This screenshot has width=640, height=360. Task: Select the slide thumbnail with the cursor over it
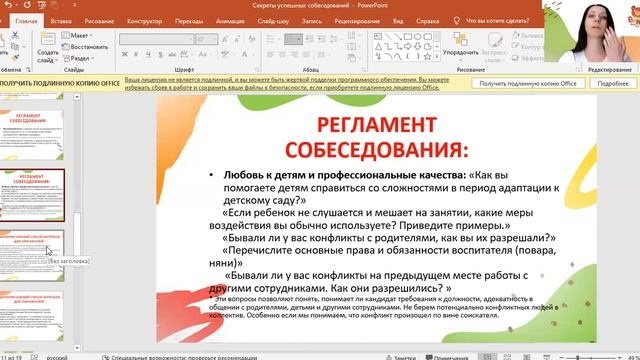click(32, 256)
